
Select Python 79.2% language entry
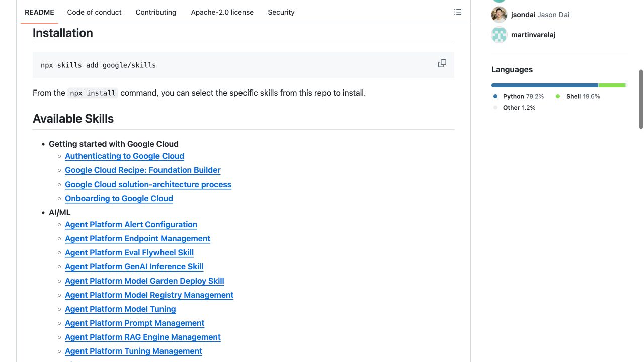(518, 96)
